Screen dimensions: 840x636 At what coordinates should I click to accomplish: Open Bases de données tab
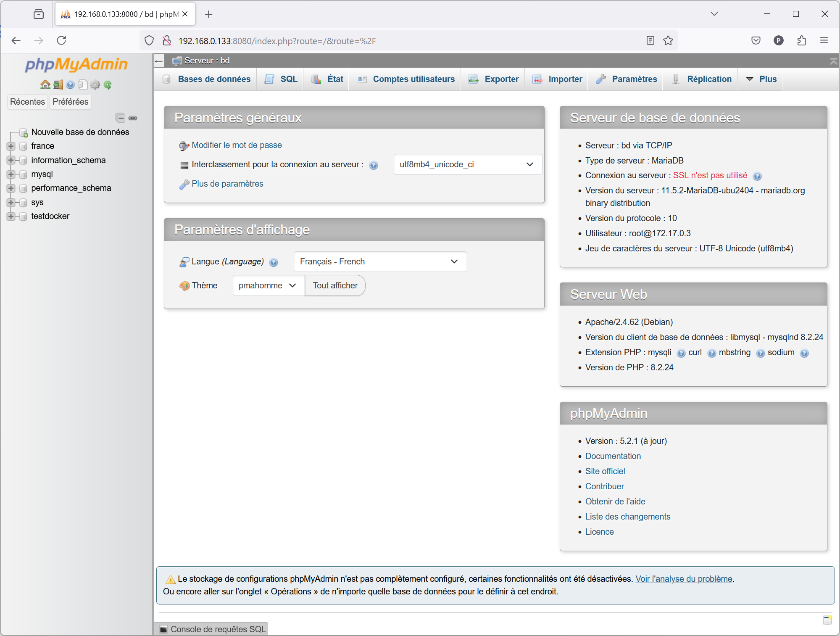(x=206, y=79)
